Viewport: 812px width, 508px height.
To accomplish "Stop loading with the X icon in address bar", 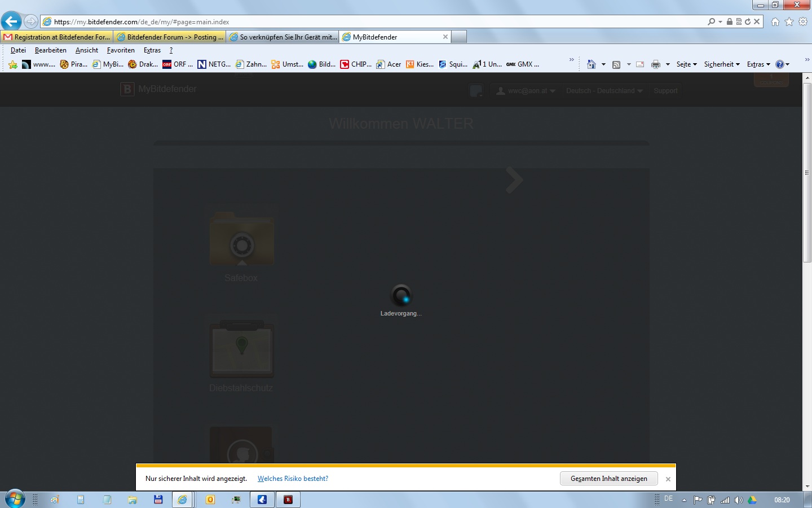I will coord(757,21).
